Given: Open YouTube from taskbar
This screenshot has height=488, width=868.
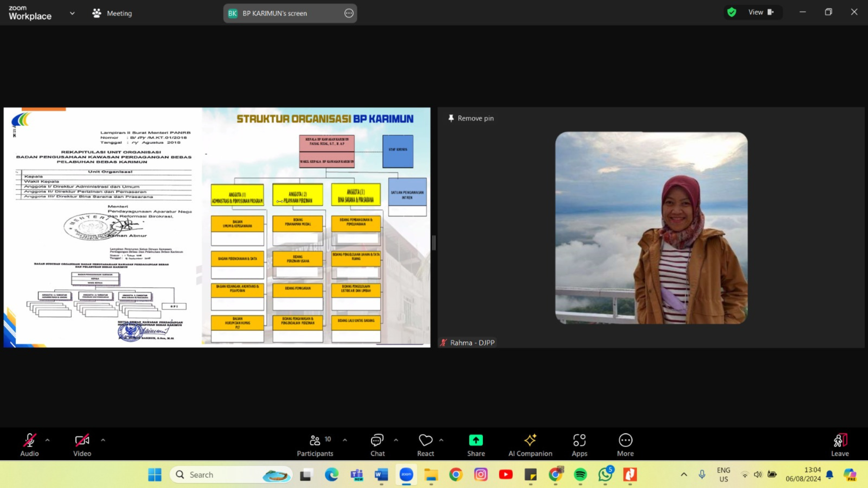Looking at the screenshot, I should pos(505,474).
